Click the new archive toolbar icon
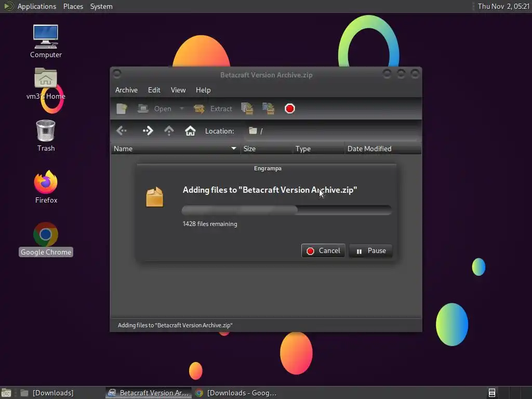This screenshot has width=532, height=399. point(122,109)
